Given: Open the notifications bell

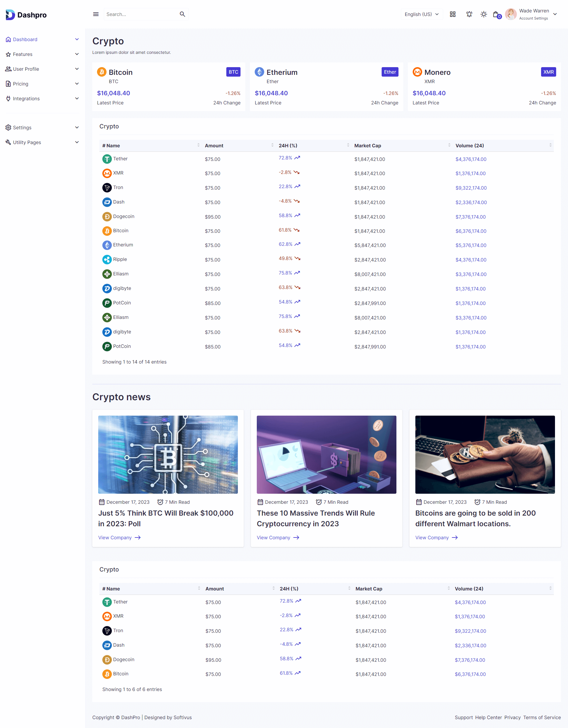Looking at the screenshot, I should point(469,14).
